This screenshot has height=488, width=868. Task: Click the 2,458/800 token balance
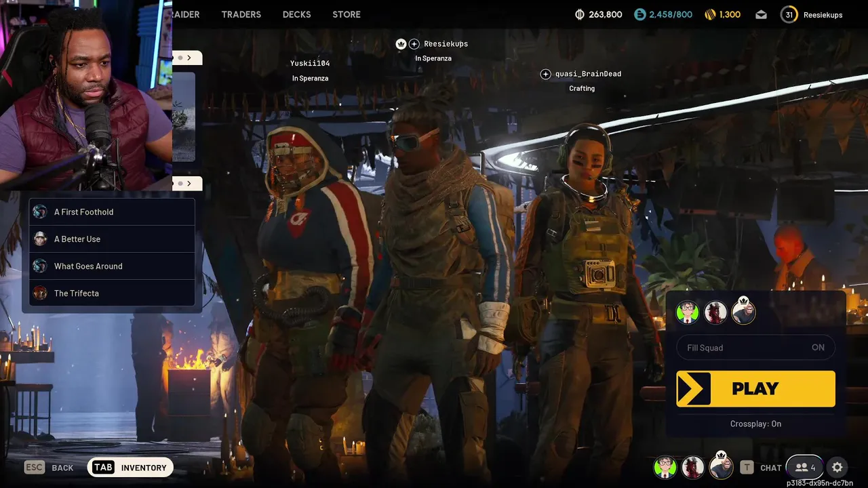tap(672, 14)
